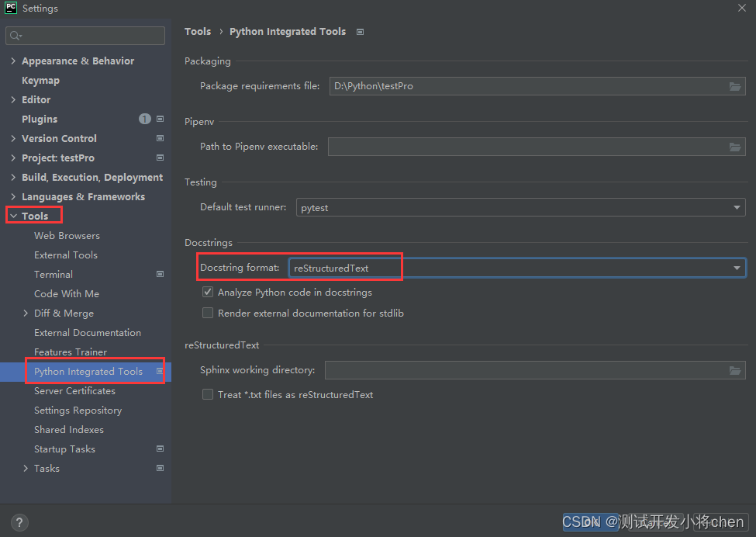Expand the Editor section
This screenshot has width=756, height=537.
13,99
